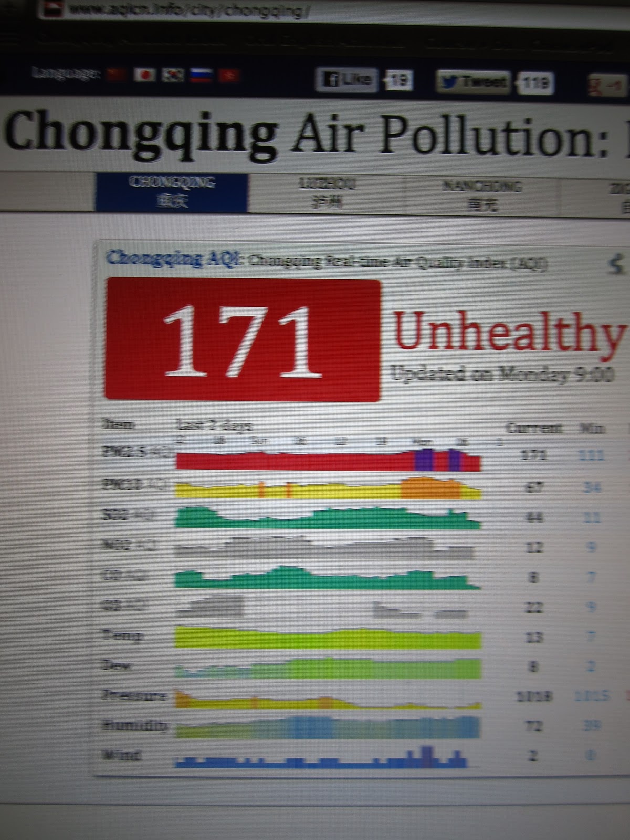Image resolution: width=630 pixels, height=840 pixels.
Task: Click the Chongqing Air Pollution page heading
Action: coord(315,135)
